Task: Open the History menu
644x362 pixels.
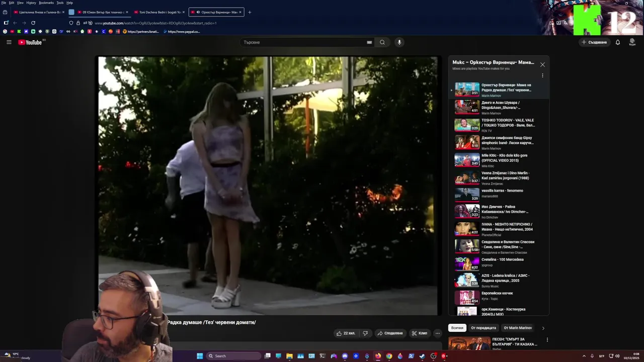Action: [31, 3]
